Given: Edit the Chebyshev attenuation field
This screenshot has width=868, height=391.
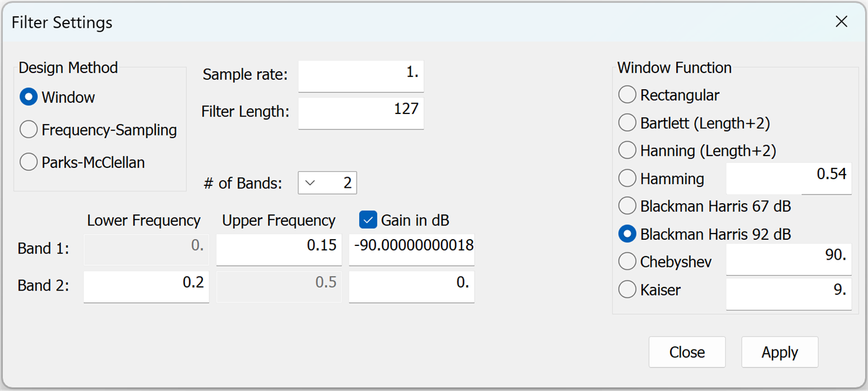Looking at the screenshot, I should coord(789,259).
